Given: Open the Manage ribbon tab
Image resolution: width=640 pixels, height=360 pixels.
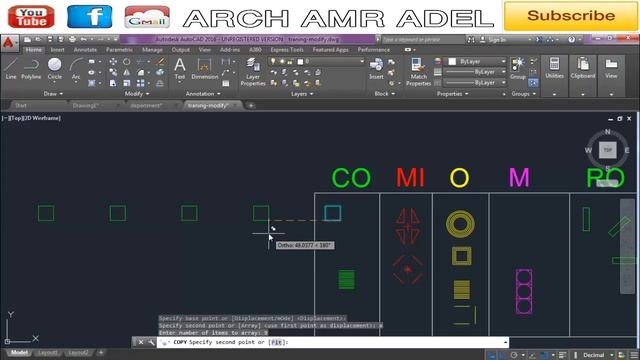Looking at the screenshot, I should [152, 50].
